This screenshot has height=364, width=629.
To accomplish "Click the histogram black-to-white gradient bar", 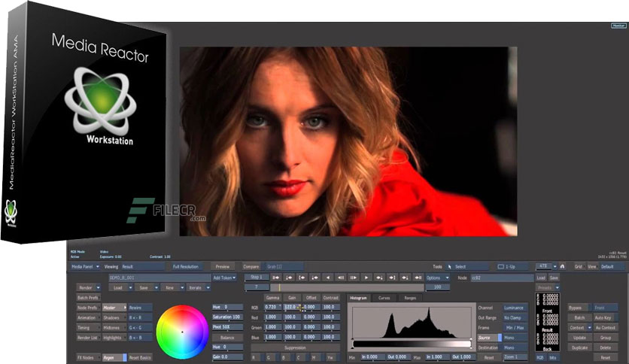I will coord(412,344).
